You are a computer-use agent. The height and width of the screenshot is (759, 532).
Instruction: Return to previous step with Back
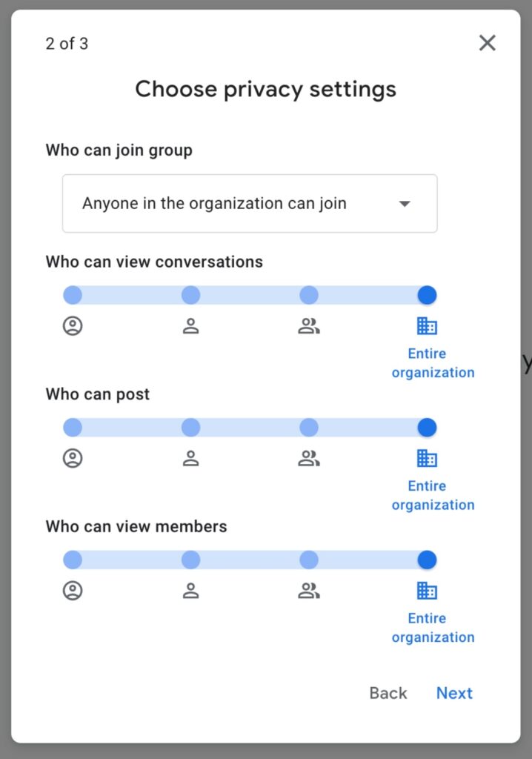388,693
